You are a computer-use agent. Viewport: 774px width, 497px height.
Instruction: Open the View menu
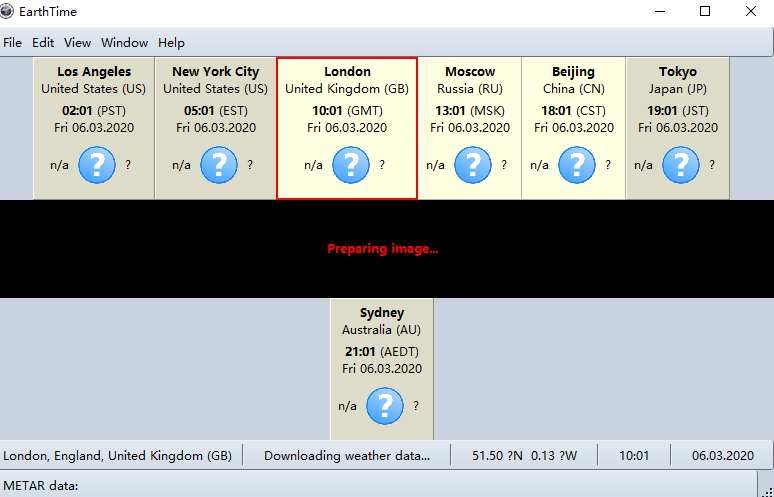tap(77, 43)
